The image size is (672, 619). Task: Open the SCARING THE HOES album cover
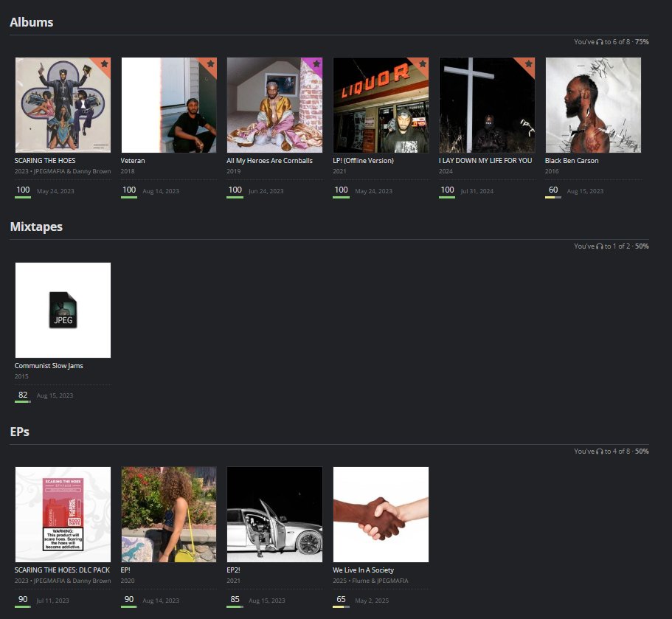63,105
